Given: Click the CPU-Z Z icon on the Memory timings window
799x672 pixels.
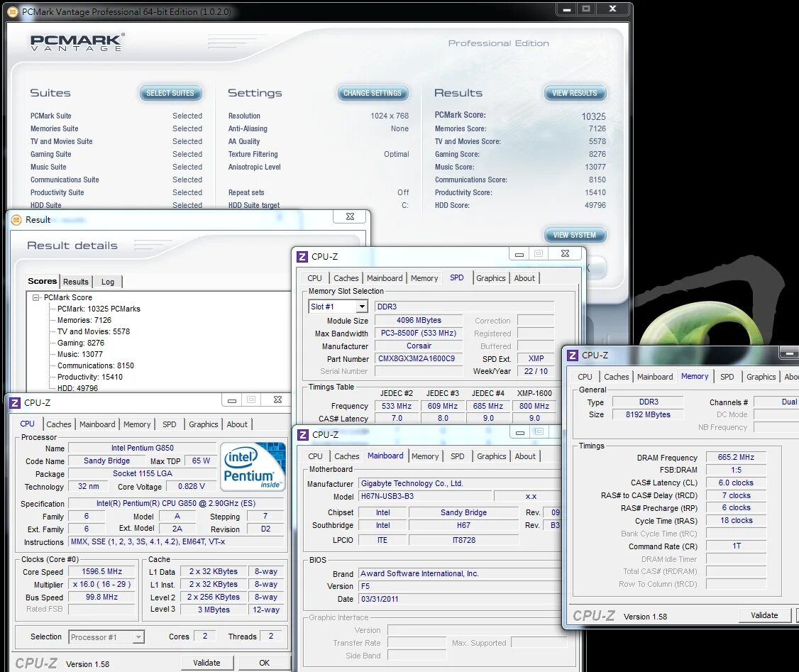Looking at the screenshot, I should pyautogui.click(x=572, y=355).
